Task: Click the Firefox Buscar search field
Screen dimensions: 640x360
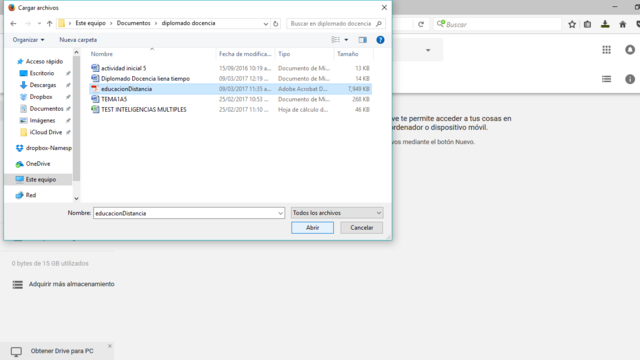Action: click(x=498, y=24)
